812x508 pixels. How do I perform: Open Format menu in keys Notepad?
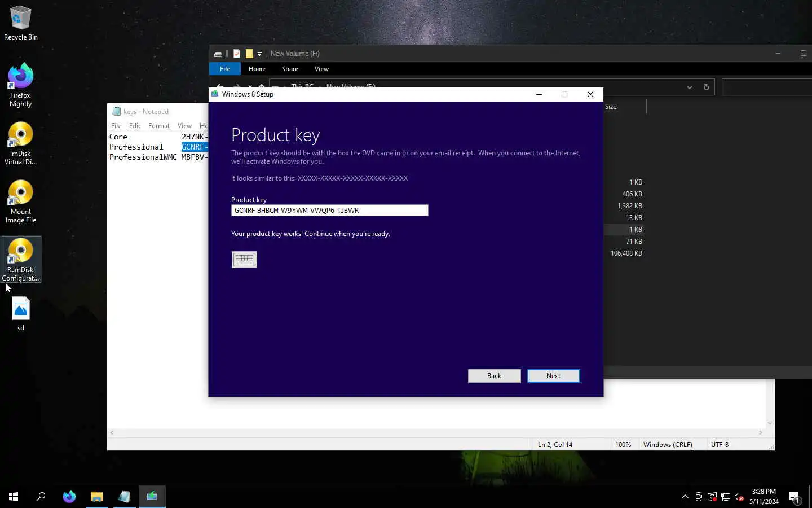point(158,126)
